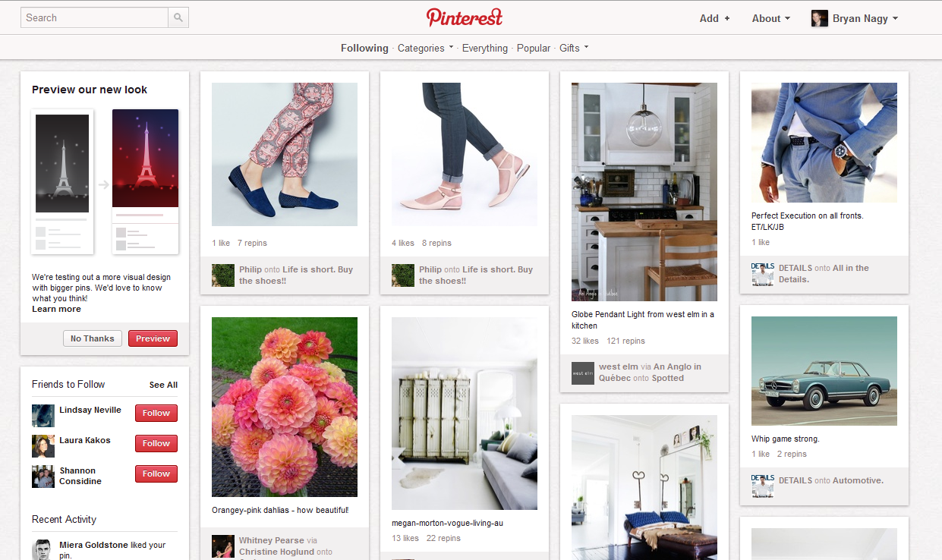
Task: Follow Laura Kakos
Action: [x=156, y=443]
